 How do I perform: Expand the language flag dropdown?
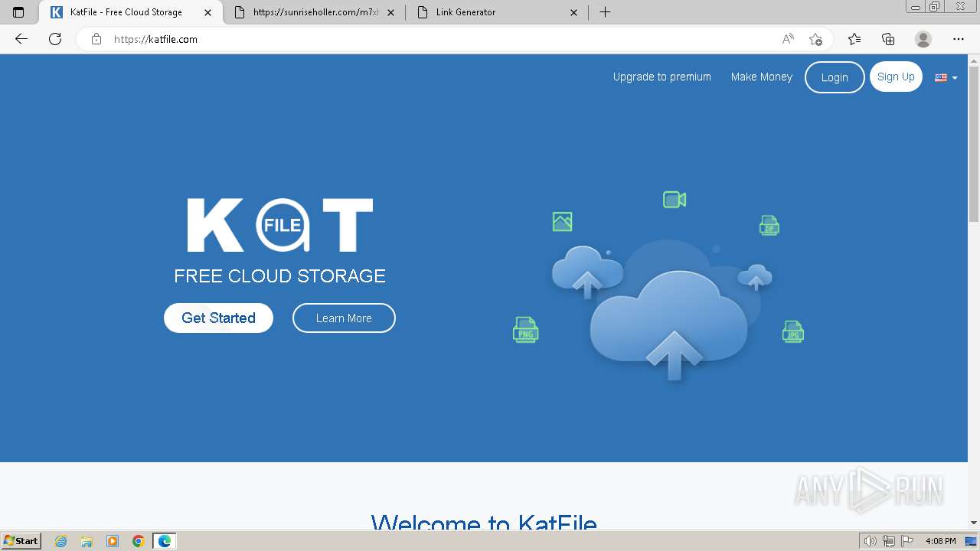(x=946, y=77)
